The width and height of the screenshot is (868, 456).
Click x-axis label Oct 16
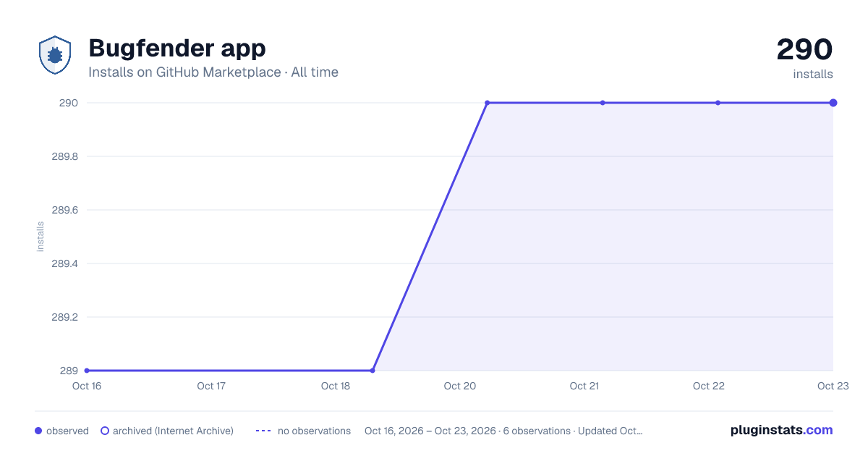click(x=87, y=386)
